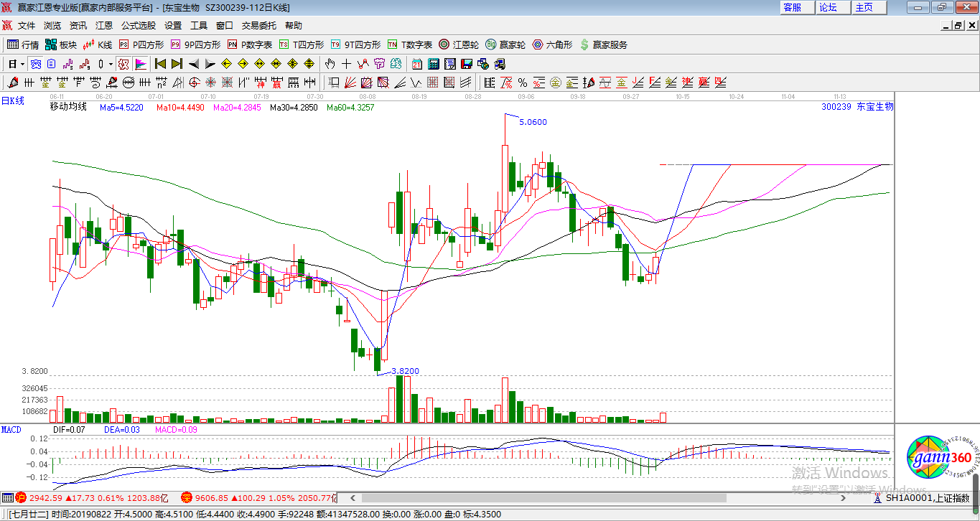Open P数字表 number table
The width and height of the screenshot is (980, 521).
point(250,44)
